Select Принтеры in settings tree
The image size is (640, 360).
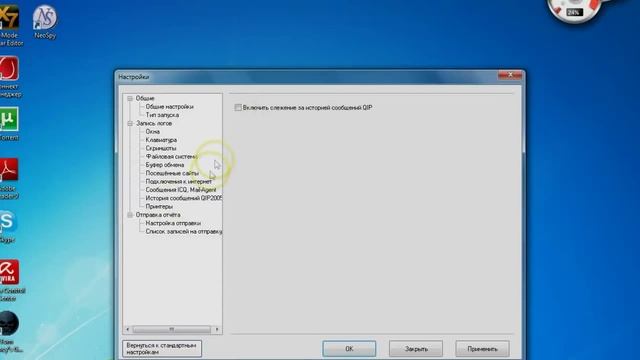159,207
